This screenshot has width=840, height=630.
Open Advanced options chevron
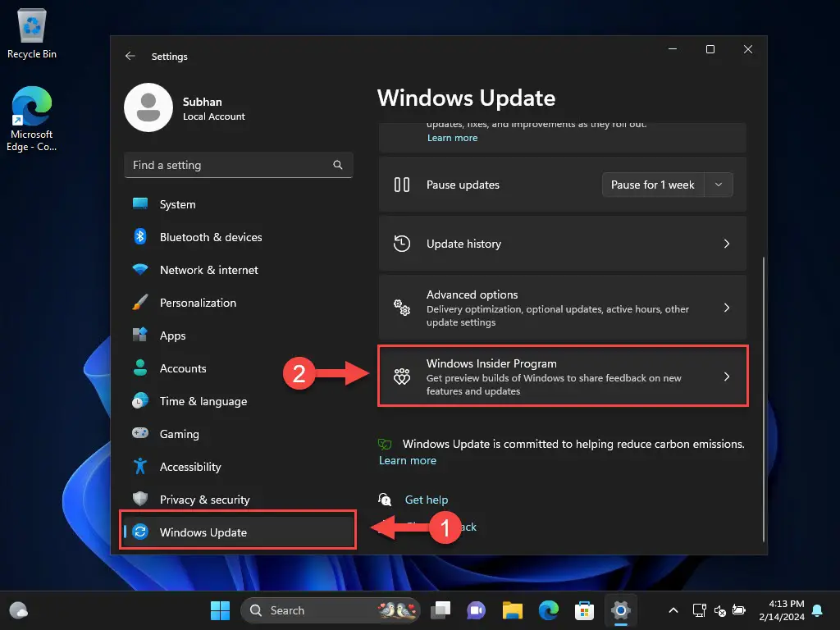tap(726, 308)
